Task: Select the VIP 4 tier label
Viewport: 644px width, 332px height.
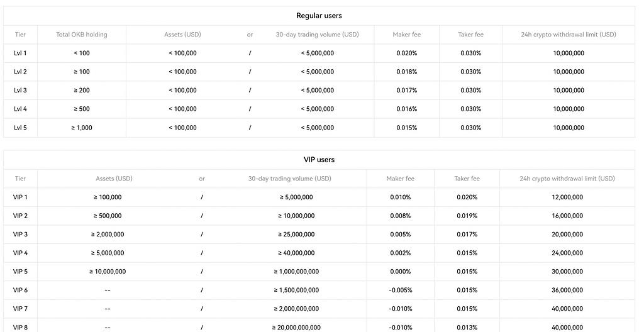Action: pos(20,253)
